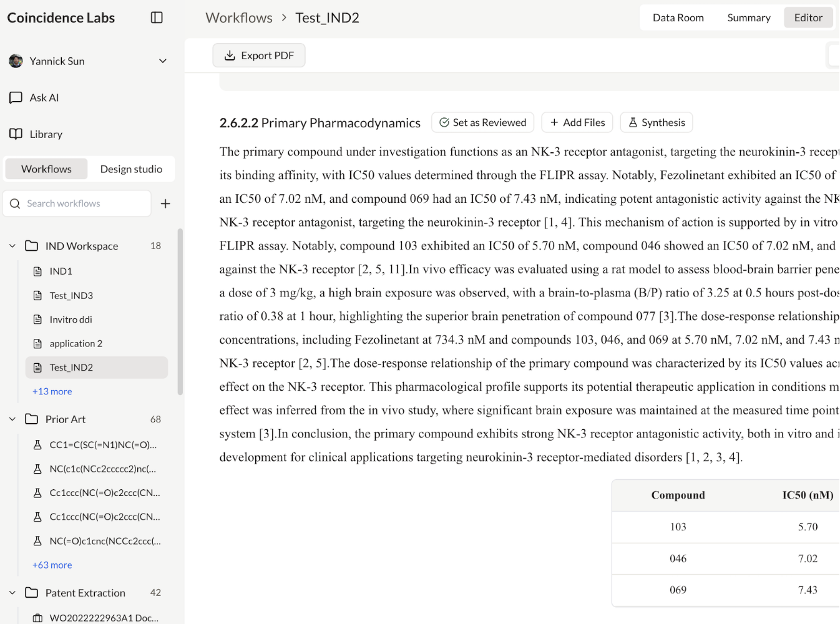Image resolution: width=840 pixels, height=624 pixels.
Task: Click Yannick Sun's avatar
Action: point(16,61)
